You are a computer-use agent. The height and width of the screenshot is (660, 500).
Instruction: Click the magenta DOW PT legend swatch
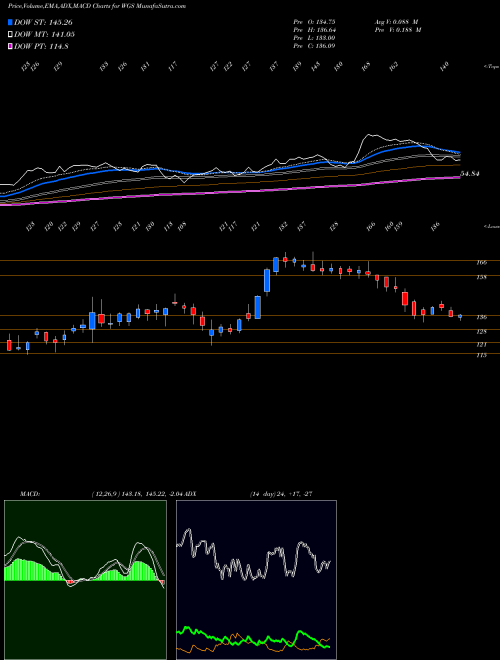point(10,47)
